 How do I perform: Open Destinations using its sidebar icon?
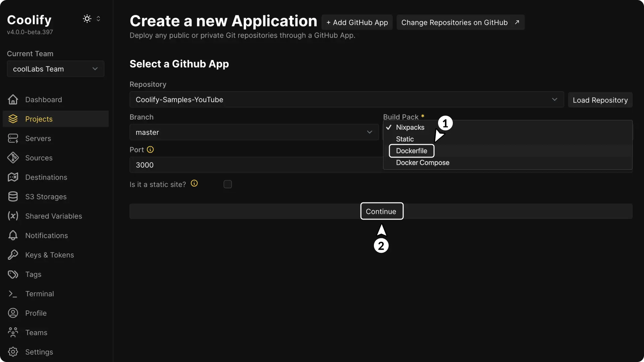13,177
